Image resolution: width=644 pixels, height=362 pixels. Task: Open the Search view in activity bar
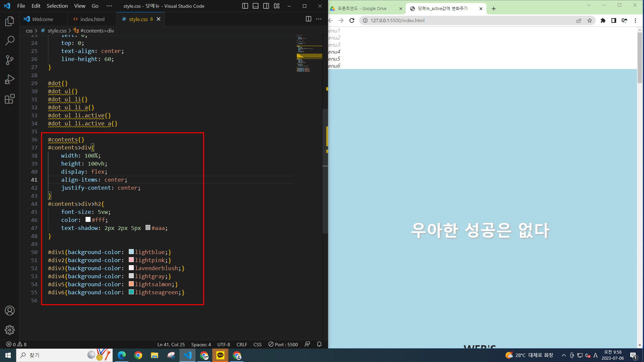[9, 41]
